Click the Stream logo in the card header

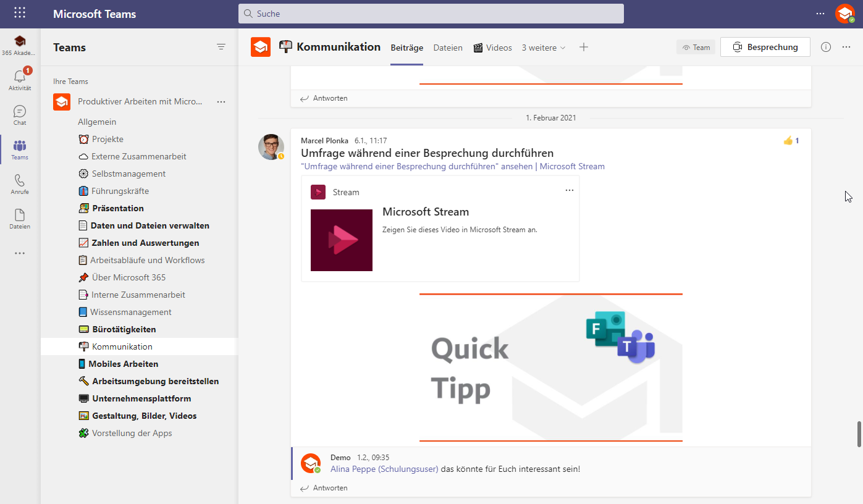(318, 192)
